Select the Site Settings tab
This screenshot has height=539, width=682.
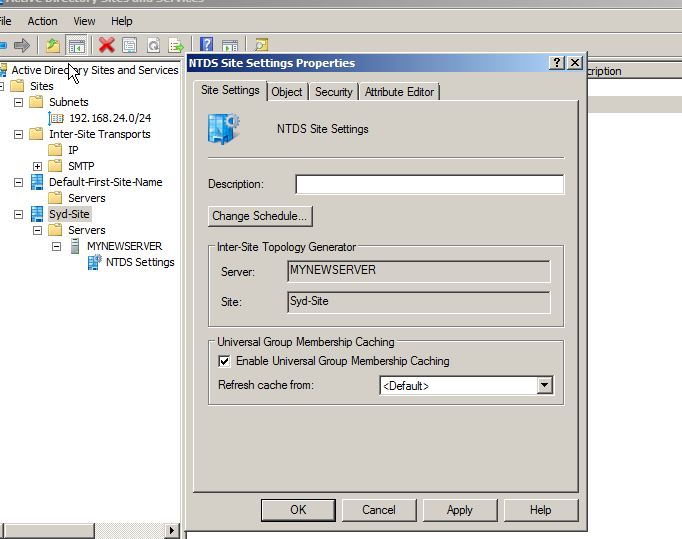pos(230,90)
